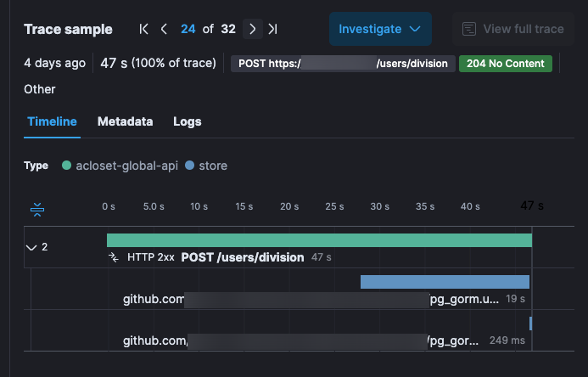588x377 pixels.
Task: Switch to the Metadata tab
Action: tap(125, 121)
